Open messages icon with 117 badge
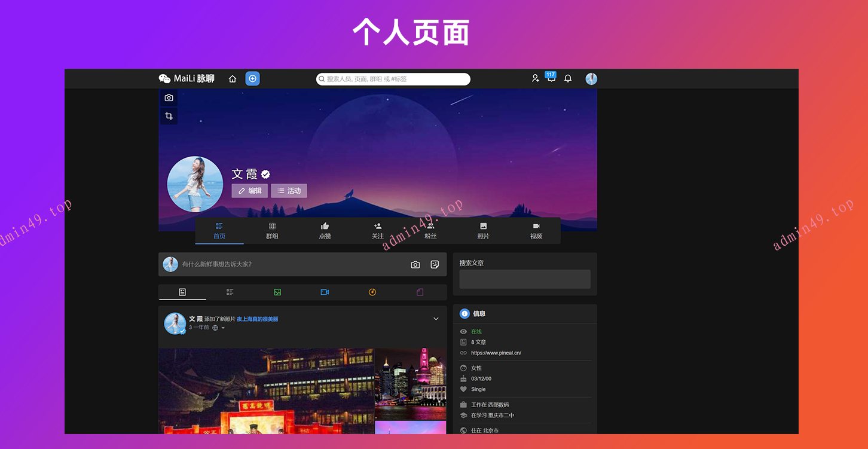 [x=551, y=78]
